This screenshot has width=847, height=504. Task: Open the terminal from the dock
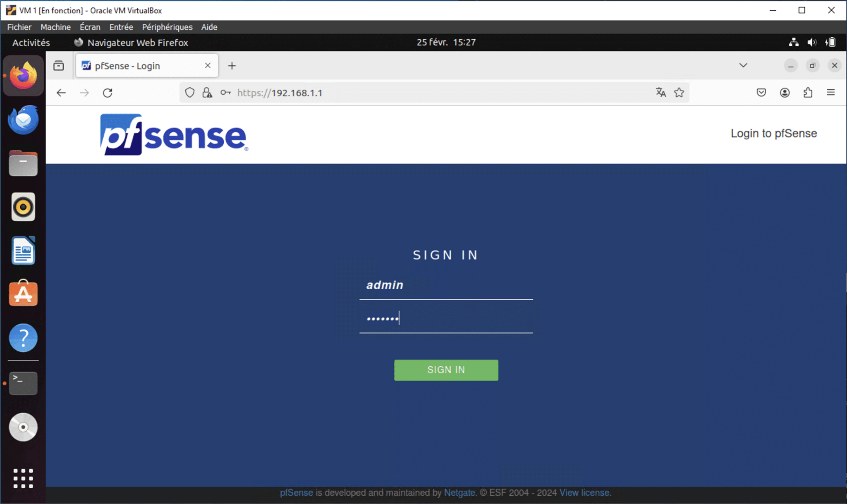point(23,383)
